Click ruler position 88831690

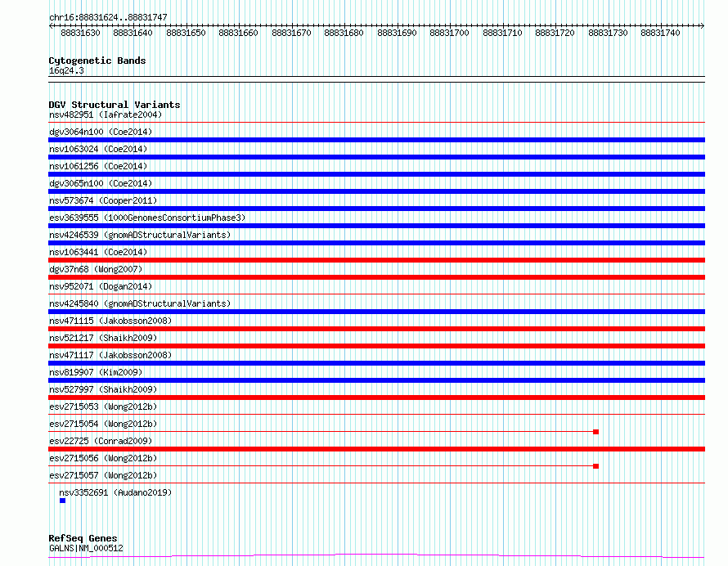click(397, 33)
